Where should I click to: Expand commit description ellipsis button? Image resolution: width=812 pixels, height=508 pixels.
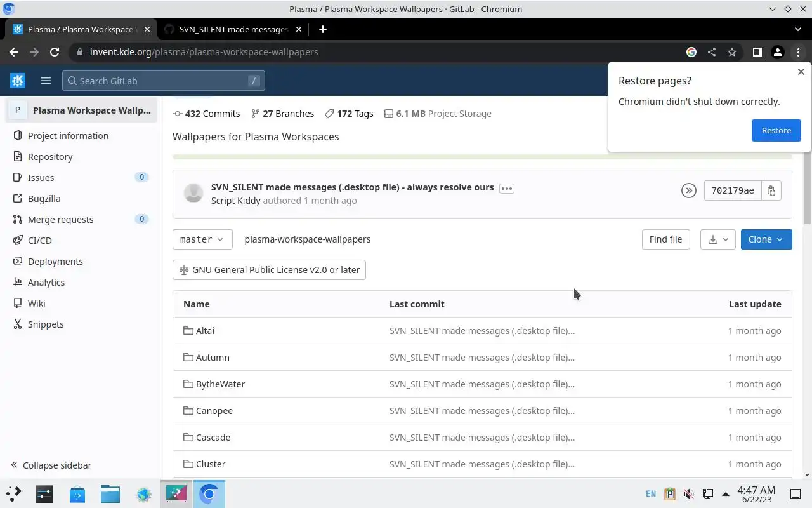pos(506,188)
